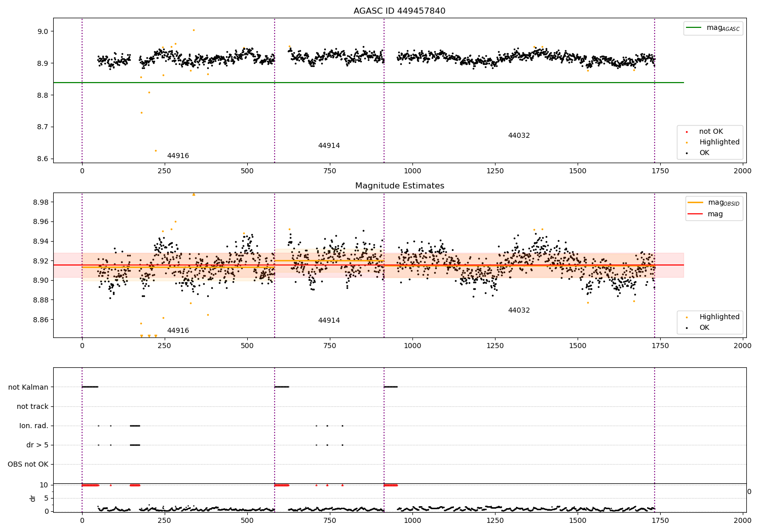Viewport: 760px width, 532px height.
Task: Click the 'OK' marker in middle plot legend
Action: pos(687,328)
